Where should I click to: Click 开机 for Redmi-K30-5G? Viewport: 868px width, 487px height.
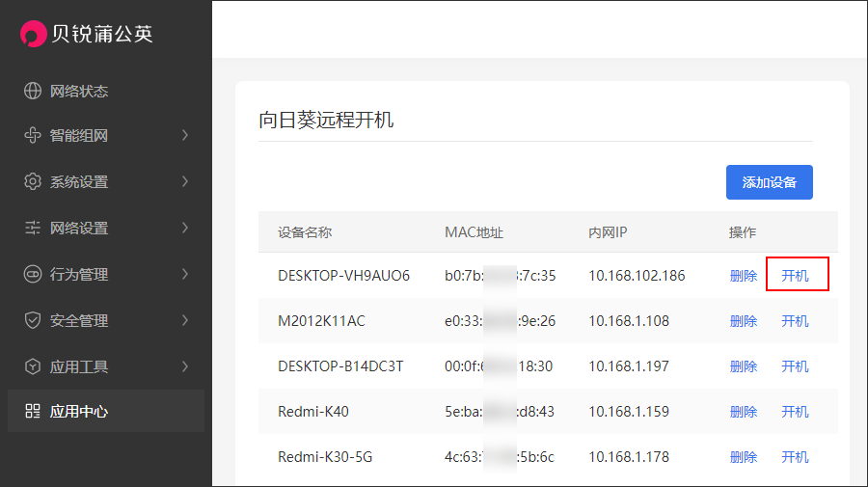click(x=795, y=457)
